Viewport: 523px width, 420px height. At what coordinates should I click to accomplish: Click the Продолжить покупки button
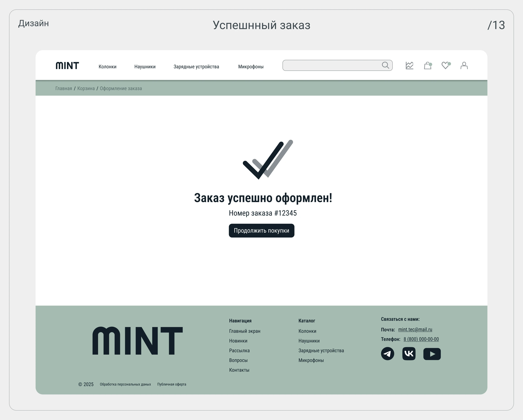coord(261,231)
